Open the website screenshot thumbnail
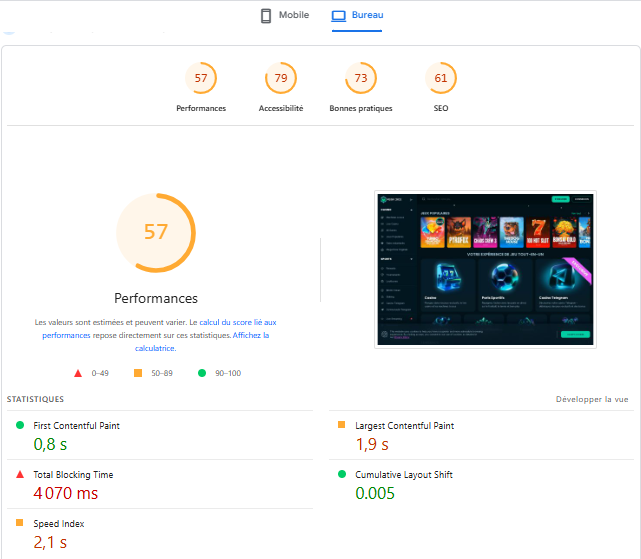Viewport: 641px width, 559px height. pyautogui.click(x=485, y=269)
